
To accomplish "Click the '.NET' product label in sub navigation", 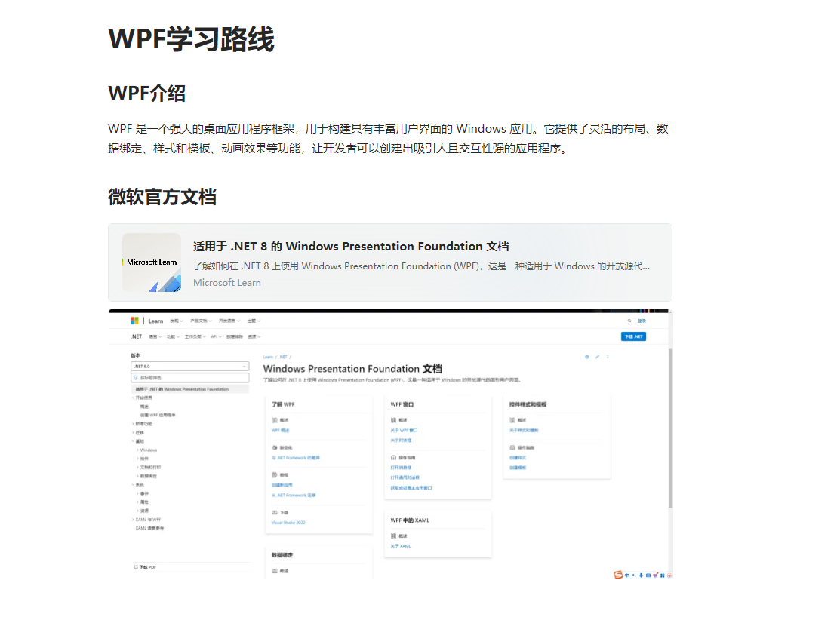I will click(137, 336).
